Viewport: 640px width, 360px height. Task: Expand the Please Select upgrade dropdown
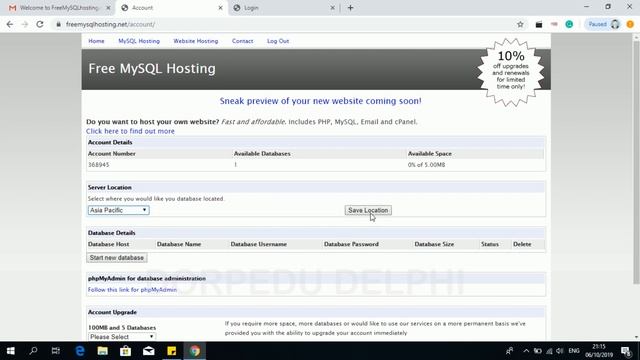pos(122,337)
